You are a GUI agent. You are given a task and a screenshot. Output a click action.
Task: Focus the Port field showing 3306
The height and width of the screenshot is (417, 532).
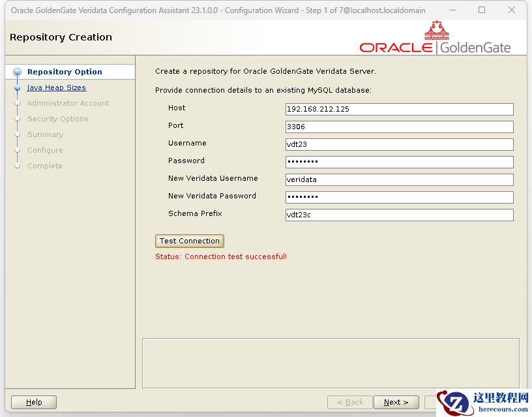tap(399, 127)
